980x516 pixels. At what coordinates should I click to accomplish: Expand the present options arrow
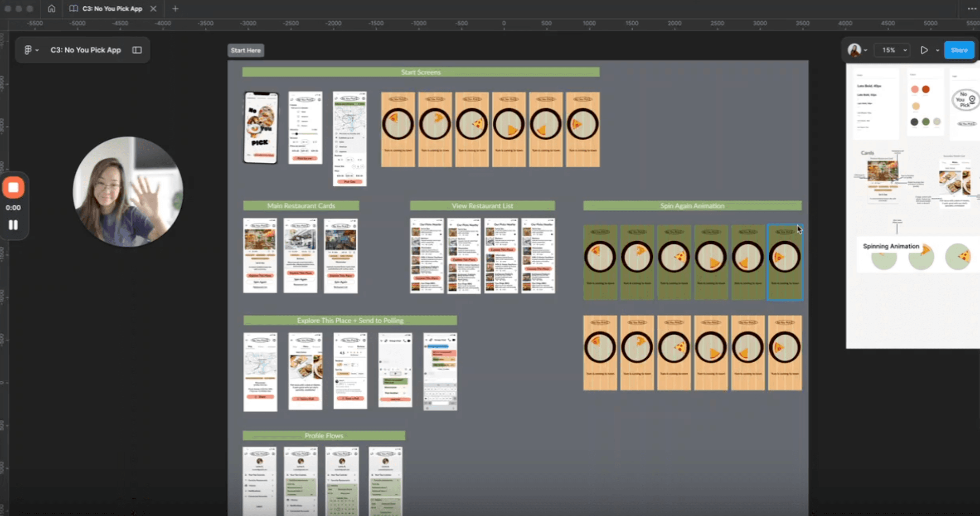click(x=937, y=50)
